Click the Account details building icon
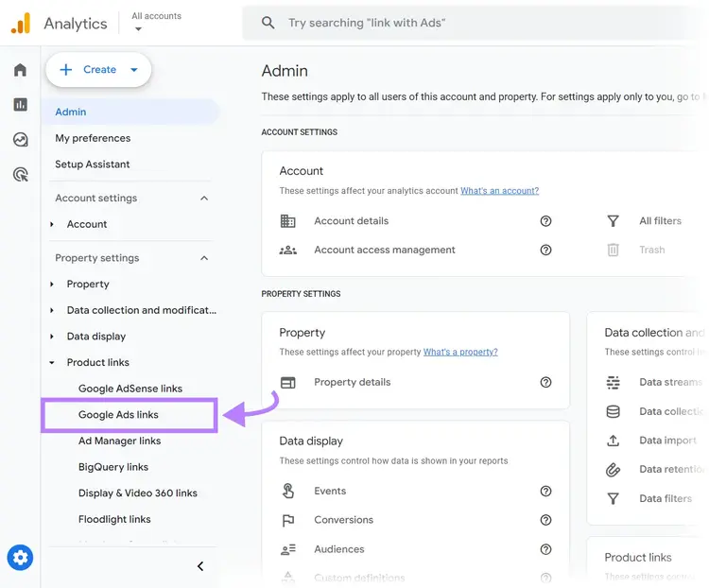Viewport: 709px width, 588px height. coord(287,221)
